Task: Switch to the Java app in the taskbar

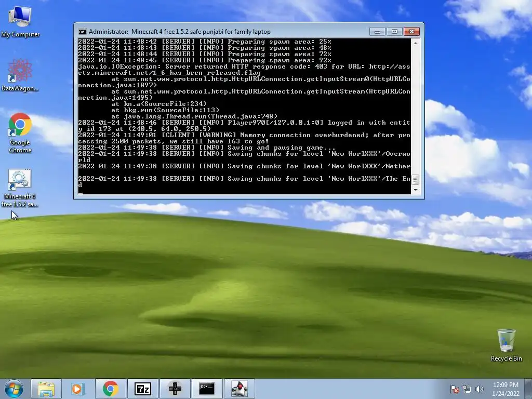Action: click(239, 389)
